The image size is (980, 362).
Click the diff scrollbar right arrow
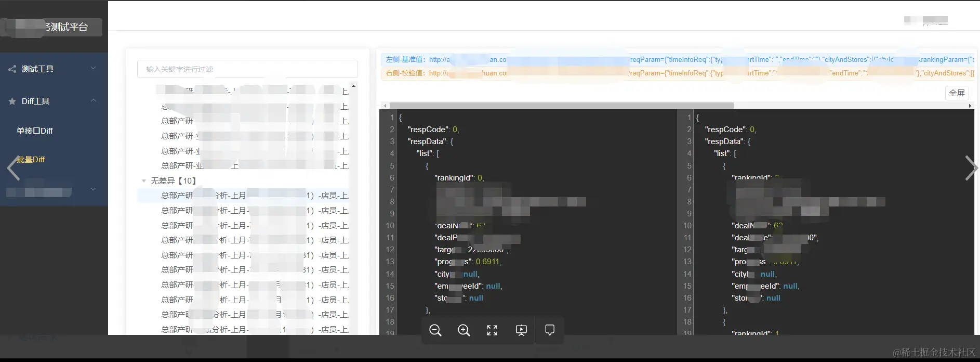point(970,106)
